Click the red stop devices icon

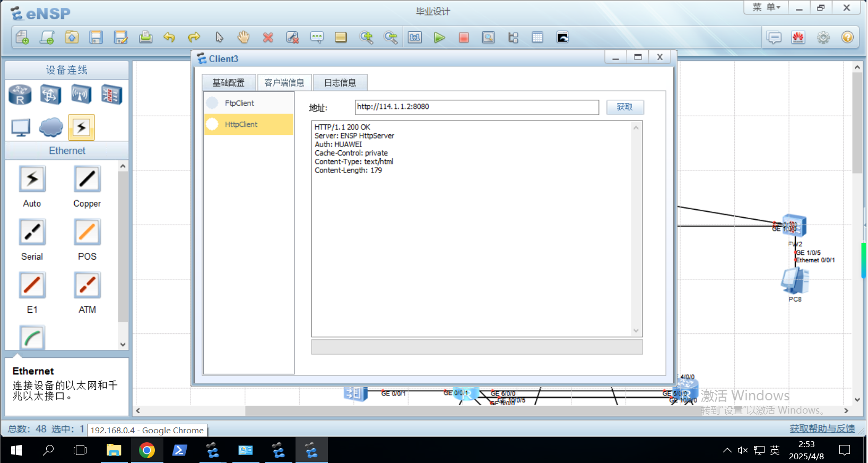464,37
